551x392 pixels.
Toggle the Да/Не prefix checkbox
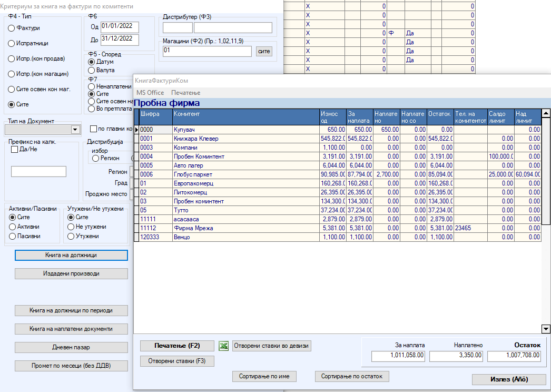[x=15, y=150]
